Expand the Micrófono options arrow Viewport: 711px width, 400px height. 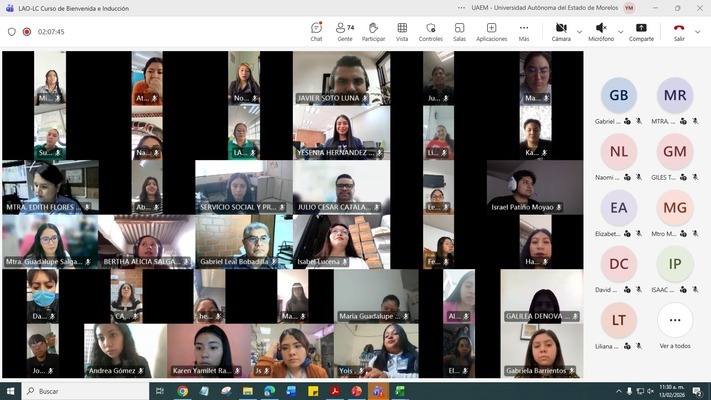point(620,31)
